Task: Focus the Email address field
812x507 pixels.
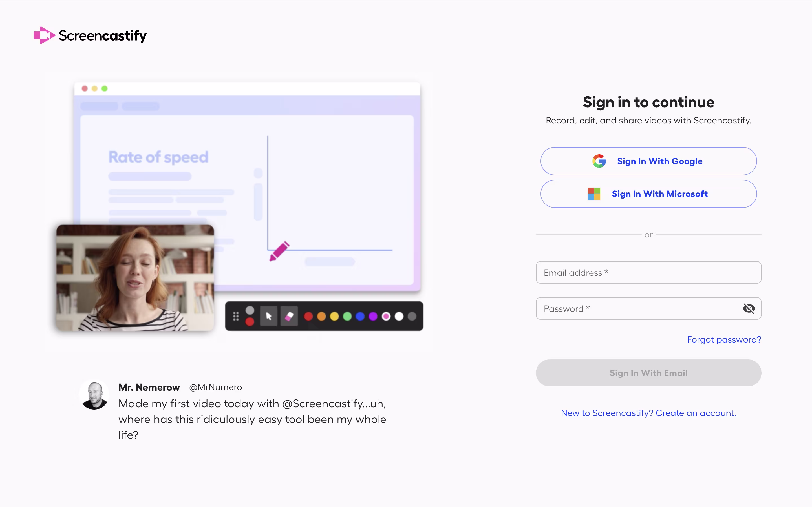Action: (x=648, y=273)
